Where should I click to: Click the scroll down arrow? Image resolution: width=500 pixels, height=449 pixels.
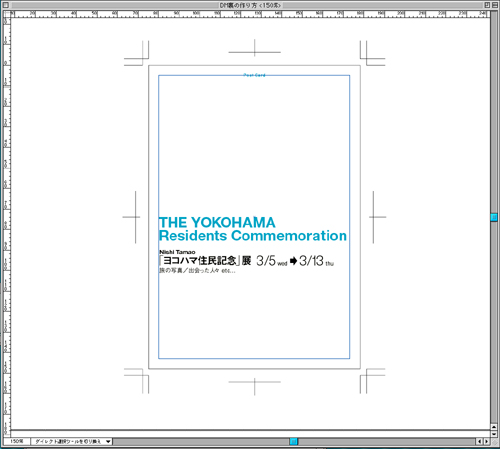point(494,434)
